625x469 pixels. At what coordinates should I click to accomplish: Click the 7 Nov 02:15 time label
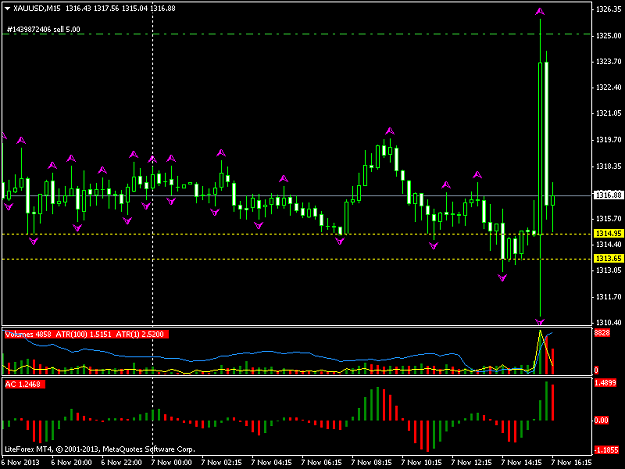click(222, 462)
